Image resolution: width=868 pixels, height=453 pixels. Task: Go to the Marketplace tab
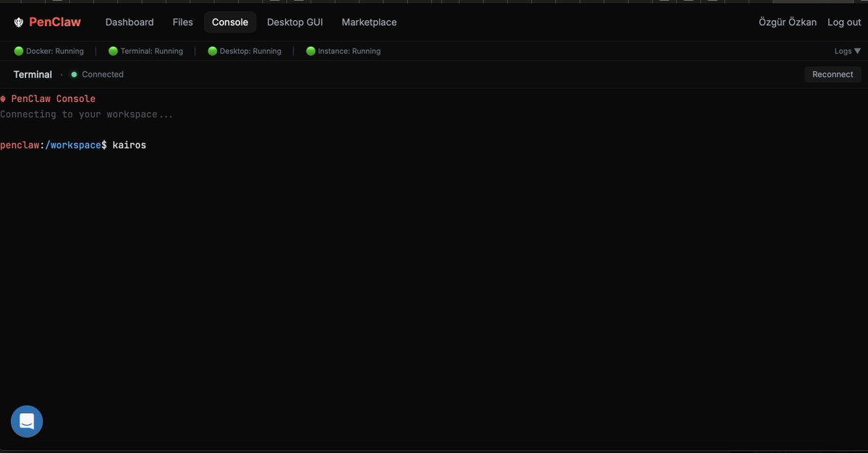[x=369, y=22]
